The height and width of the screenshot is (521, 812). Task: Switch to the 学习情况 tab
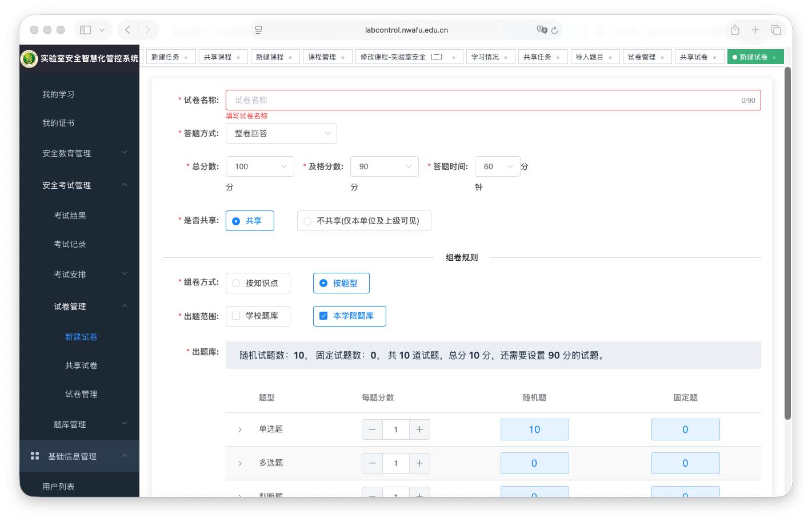click(x=490, y=57)
